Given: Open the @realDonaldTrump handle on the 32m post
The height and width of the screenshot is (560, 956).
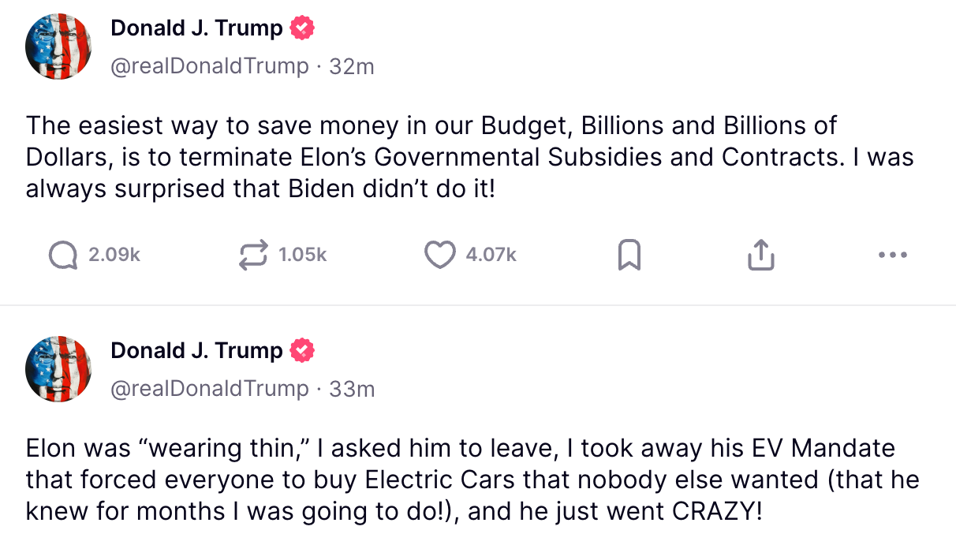Looking at the screenshot, I should pyautogui.click(x=210, y=66).
